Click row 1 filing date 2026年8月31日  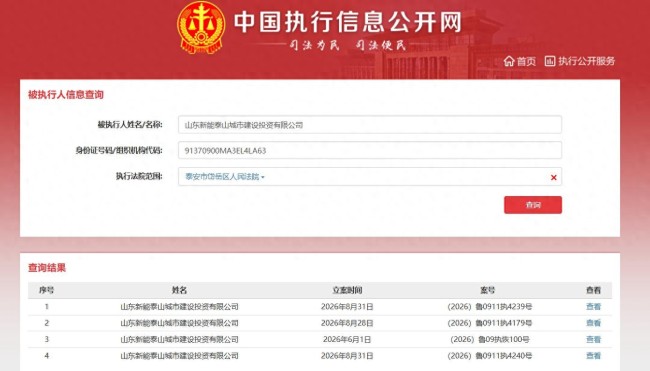click(347, 307)
